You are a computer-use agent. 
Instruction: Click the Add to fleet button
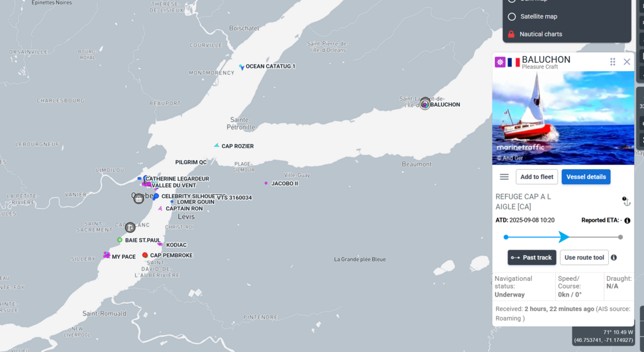(x=536, y=177)
